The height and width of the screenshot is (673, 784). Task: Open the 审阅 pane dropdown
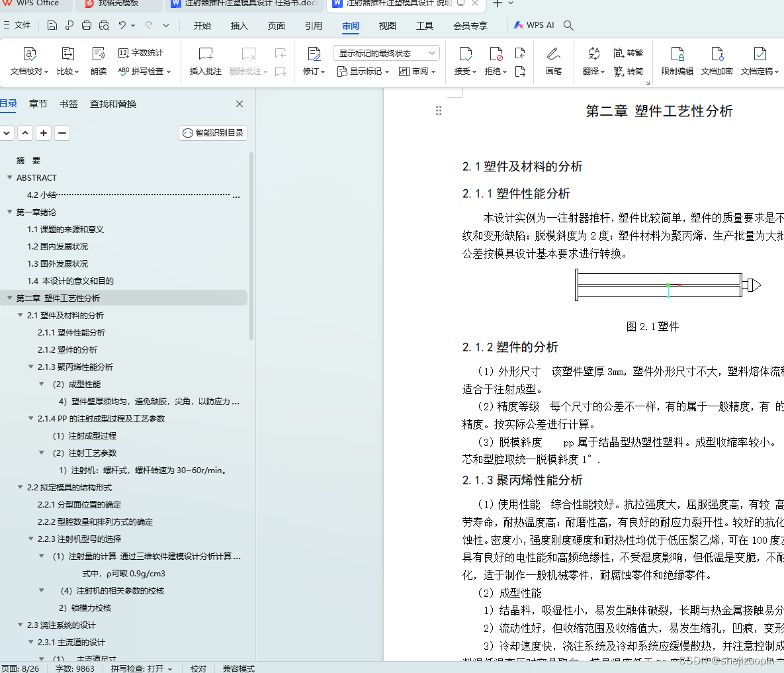(x=417, y=71)
